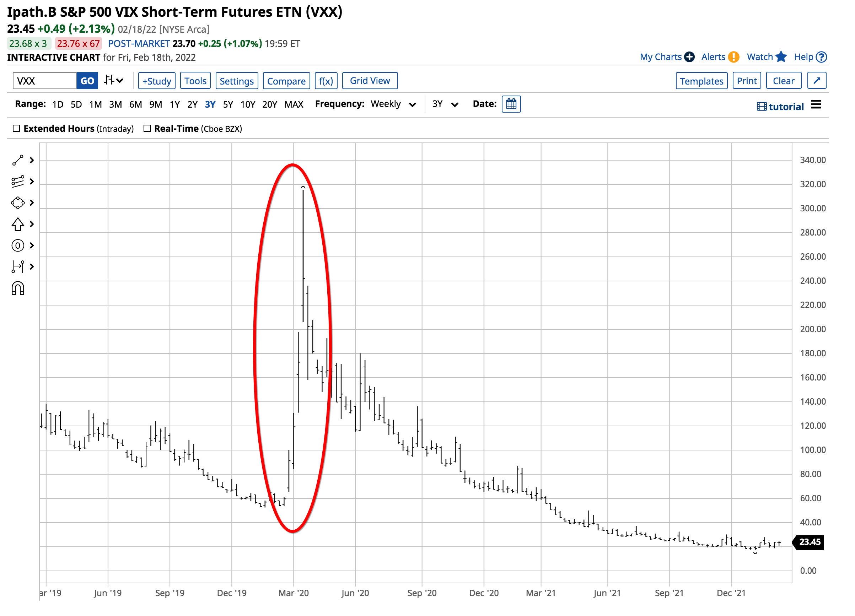855x616 pixels.
Task: Click the My Charts link text
Action: (x=661, y=57)
